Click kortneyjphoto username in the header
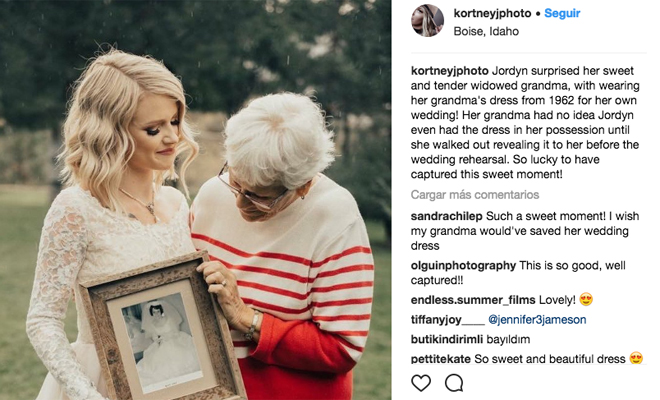The image size is (660, 400). [492, 13]
